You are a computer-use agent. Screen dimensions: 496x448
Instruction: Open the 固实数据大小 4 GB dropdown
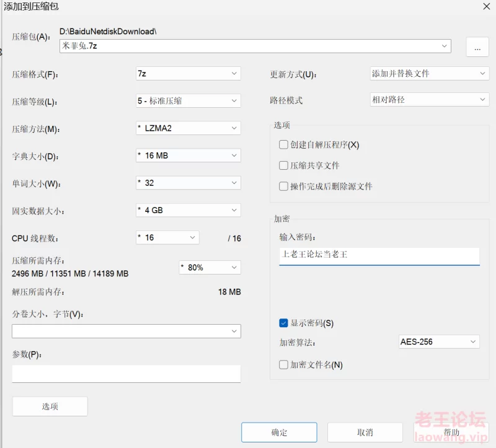pyautogui.click(x=188, y=210)
